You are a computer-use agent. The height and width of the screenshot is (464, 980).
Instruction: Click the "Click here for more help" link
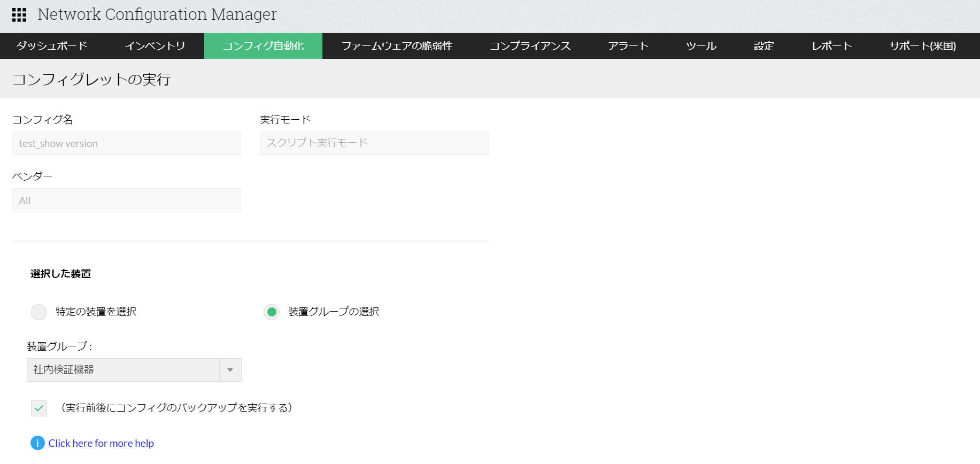[x=101, y=443]
